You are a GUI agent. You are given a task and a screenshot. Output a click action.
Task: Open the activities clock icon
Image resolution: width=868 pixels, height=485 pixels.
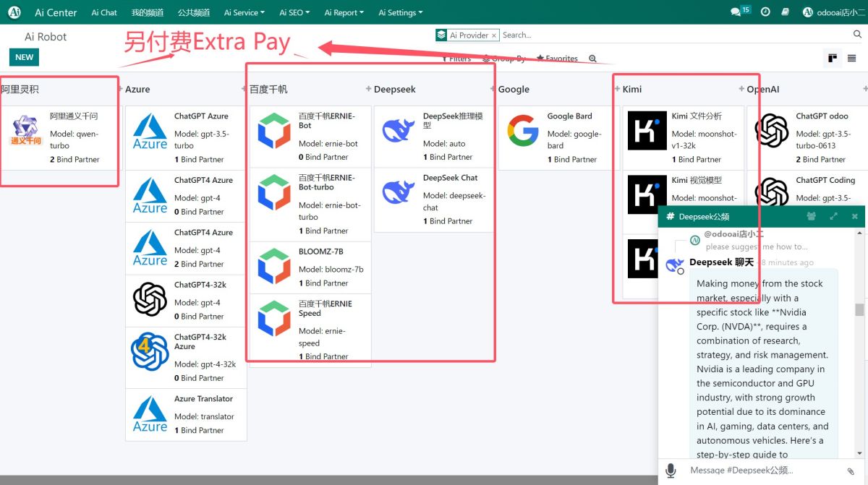[x=765, y=12]
